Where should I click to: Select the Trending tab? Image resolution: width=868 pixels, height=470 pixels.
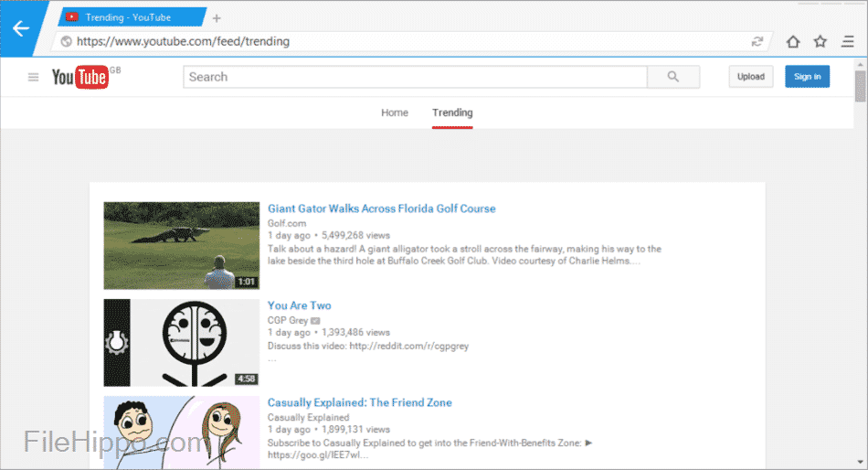tap(452, 112)
